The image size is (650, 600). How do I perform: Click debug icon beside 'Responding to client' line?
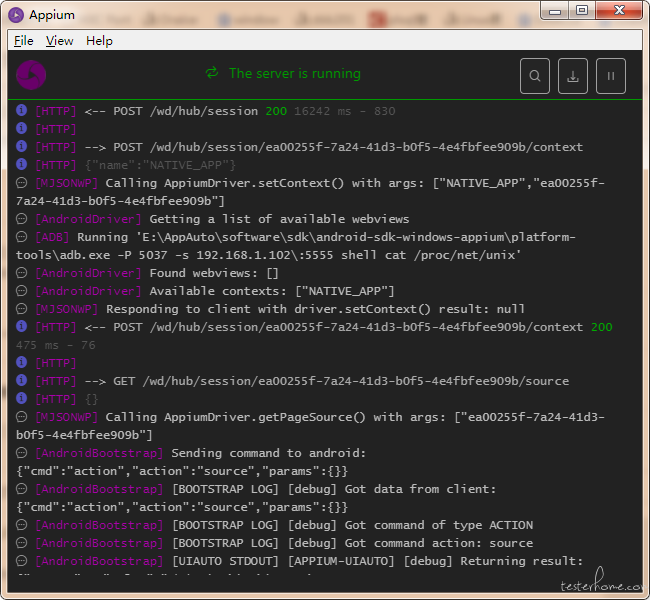(22, 309)
